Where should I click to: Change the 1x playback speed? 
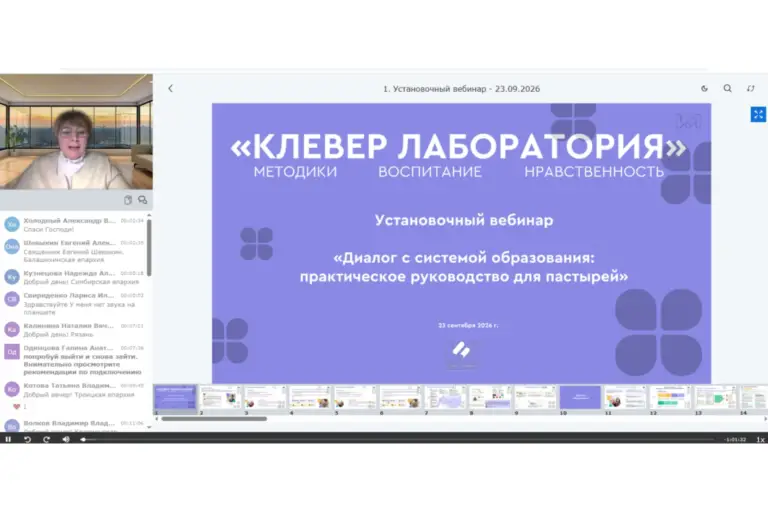pos(760,439)
